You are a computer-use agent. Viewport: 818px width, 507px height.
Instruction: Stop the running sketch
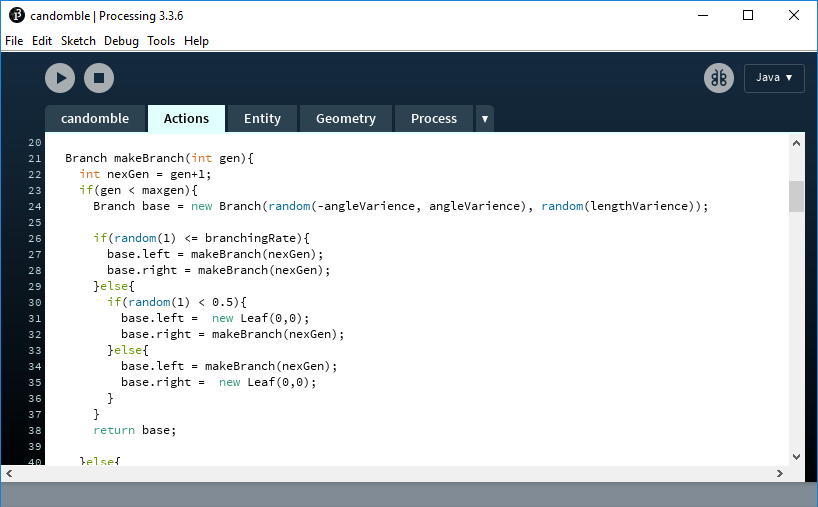point(98,78)
